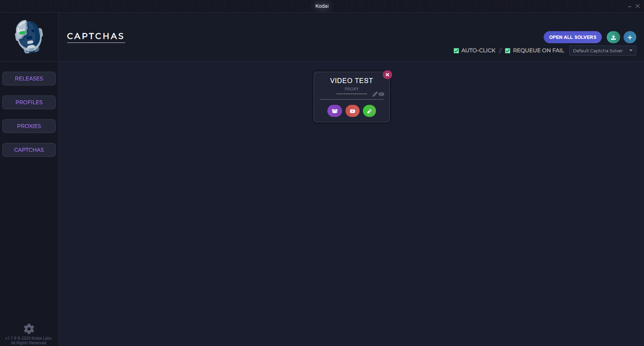644x346 pixels.
Task: Switch to the PROXIES section
Action: pyautogui.click(x=29, y=126)
